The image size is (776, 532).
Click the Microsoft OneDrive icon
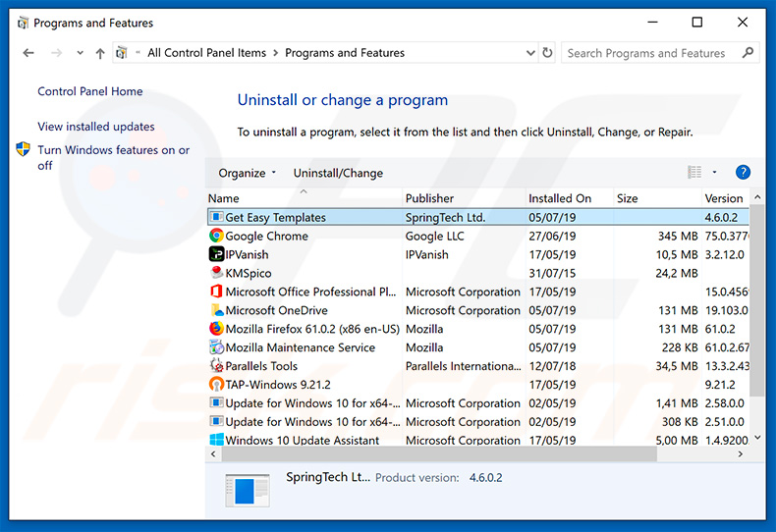point(216,310)
